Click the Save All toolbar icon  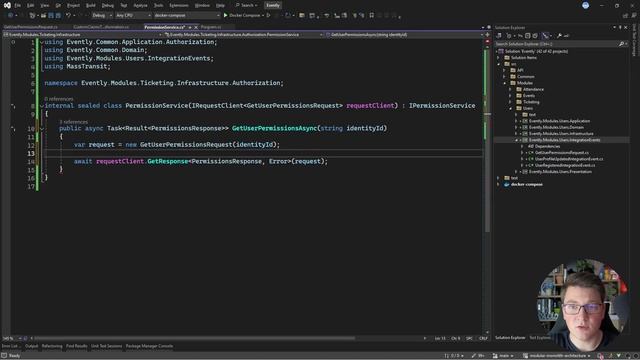tap(58, 16)
